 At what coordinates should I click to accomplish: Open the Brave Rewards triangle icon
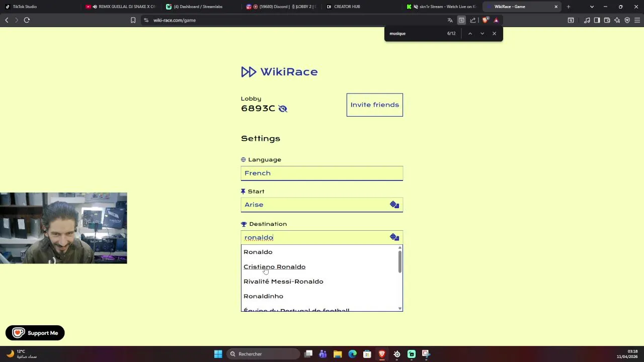496,20
